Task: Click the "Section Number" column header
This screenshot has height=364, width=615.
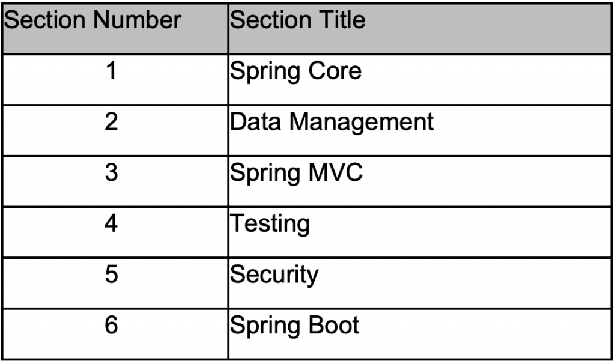Action: click(x=92, y=21)
